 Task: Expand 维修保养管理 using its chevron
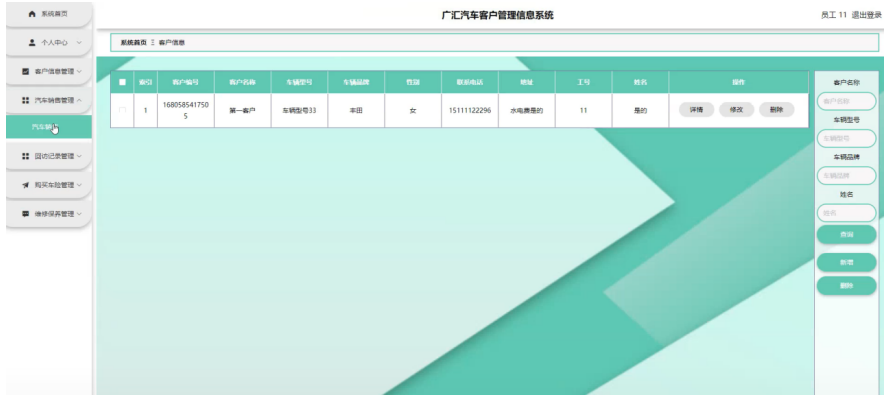coord(79,214)
